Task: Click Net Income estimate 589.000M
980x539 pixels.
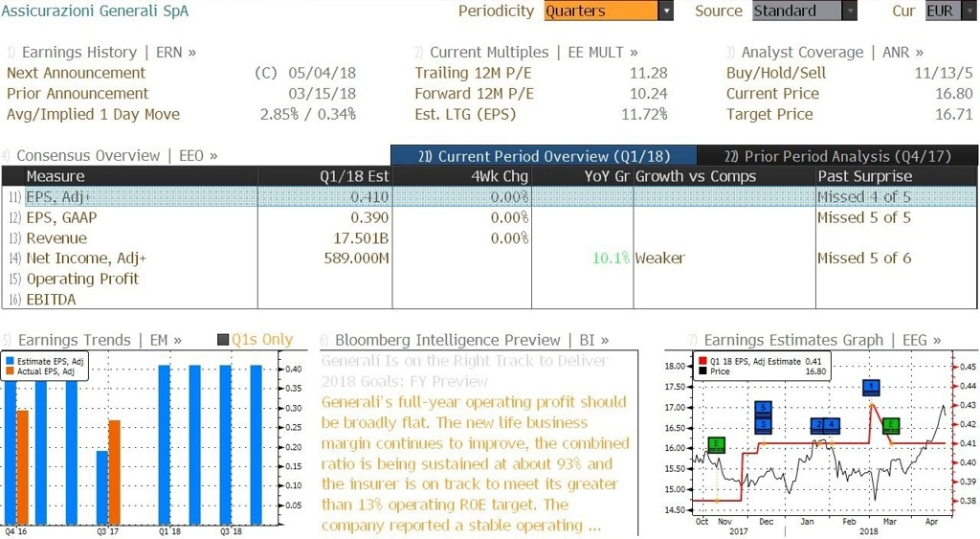Action: click(356, 258)
